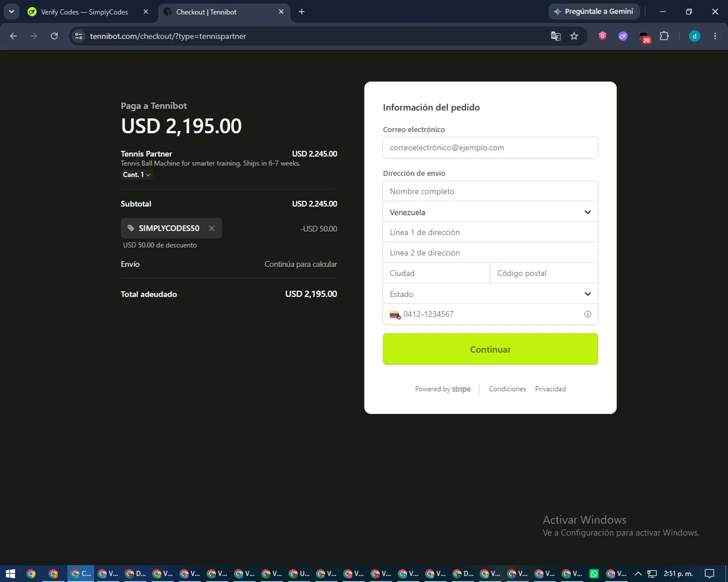
Task: Click the "-USD 50.00" discount amount
Action: [x=319, y=228]
